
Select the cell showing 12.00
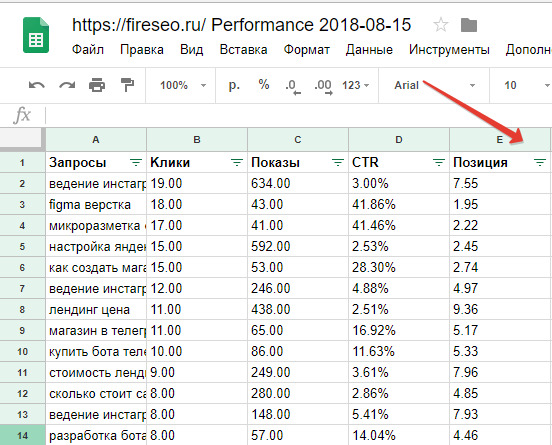197,288
